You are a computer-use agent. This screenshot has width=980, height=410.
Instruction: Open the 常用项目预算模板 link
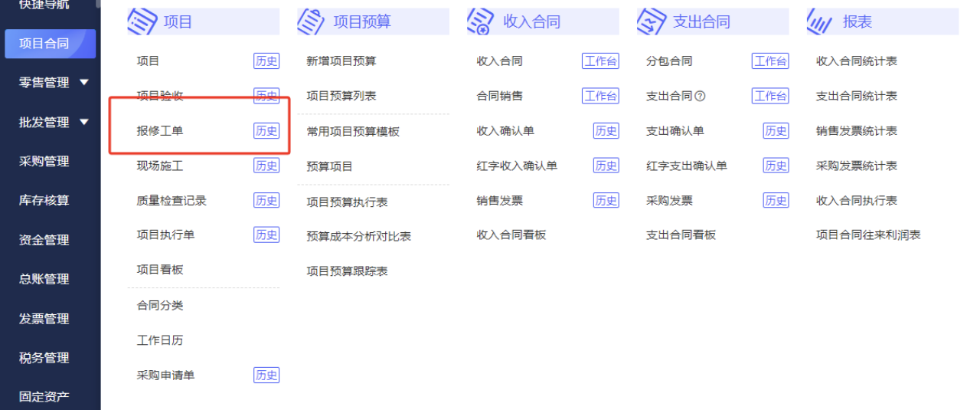(353, 132)
